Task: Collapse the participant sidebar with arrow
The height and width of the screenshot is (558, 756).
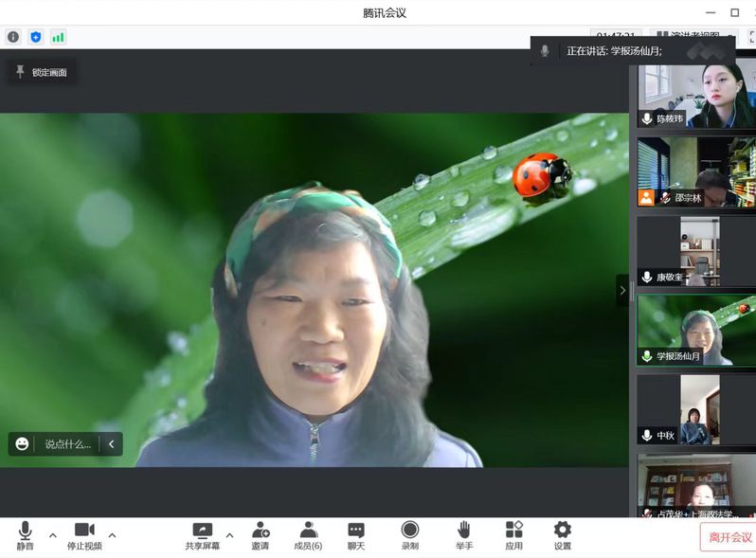Action: click(x=622, y=291)
